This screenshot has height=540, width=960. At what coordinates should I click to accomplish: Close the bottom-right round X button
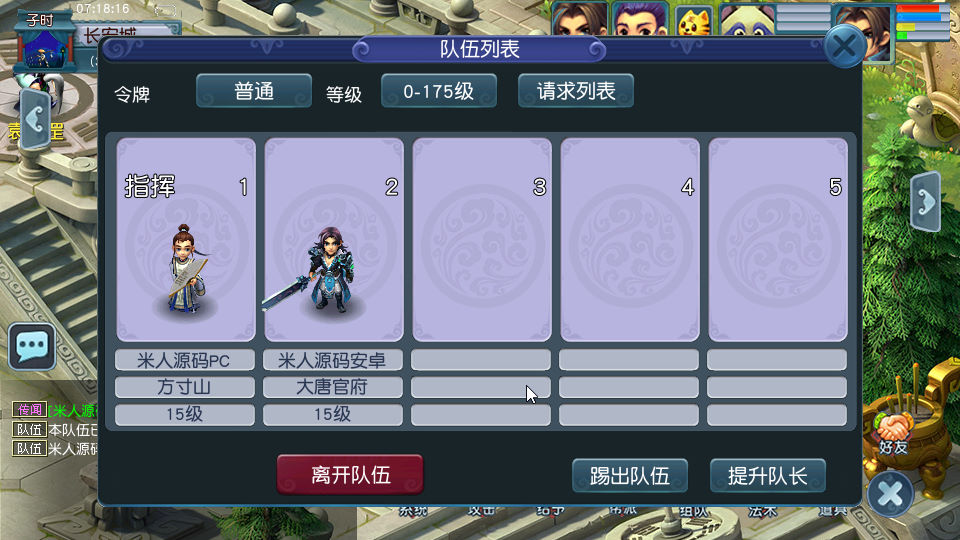point(890,494)
